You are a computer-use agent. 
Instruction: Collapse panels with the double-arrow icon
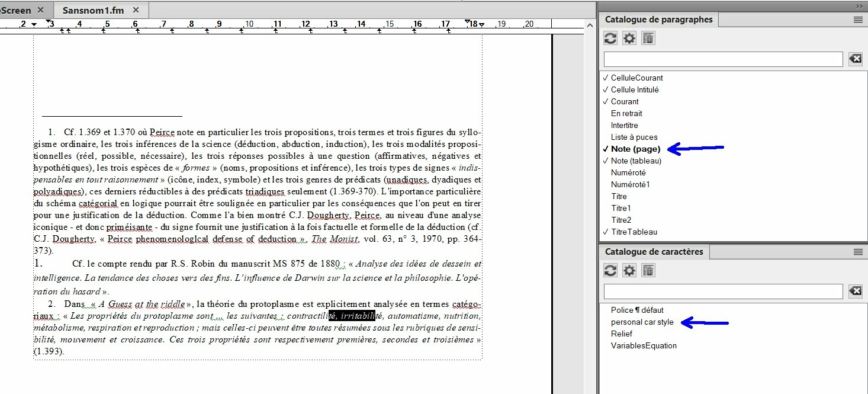coord(859,6)
